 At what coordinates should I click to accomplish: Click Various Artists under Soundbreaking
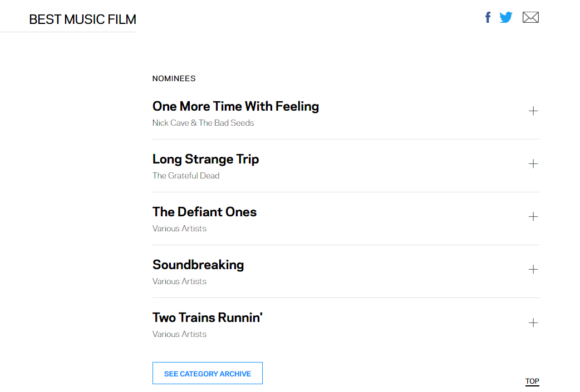point(179,281)
